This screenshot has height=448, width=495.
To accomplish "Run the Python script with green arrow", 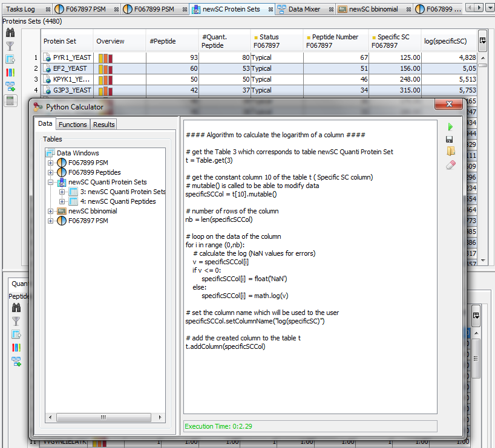I will tap(450, 127).
